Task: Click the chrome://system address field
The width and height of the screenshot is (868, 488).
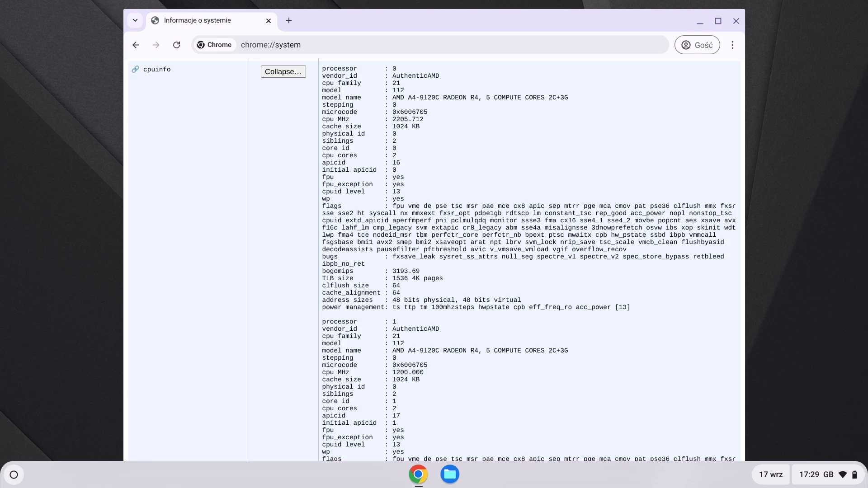Action: pyautogui.click(x=407, y=45)
